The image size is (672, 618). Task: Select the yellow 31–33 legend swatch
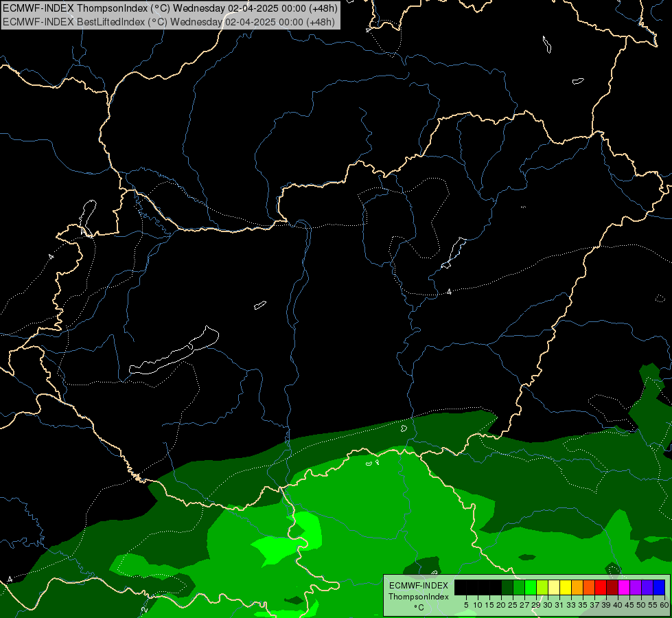[x=566, y=587]
